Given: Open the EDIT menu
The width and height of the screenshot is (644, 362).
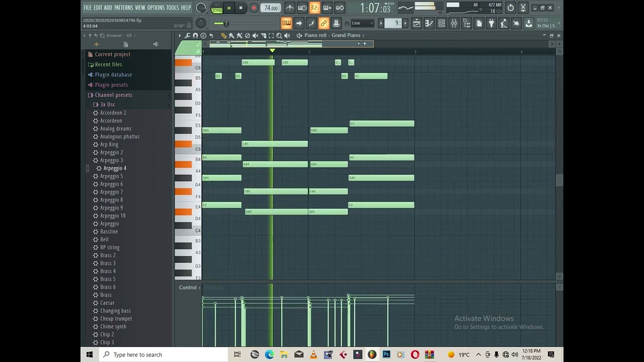Looking at the screenshot, I should 98,8.
